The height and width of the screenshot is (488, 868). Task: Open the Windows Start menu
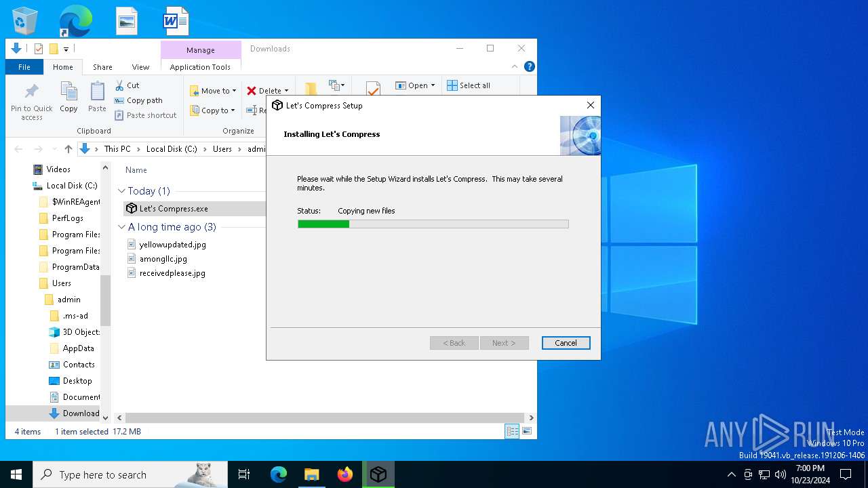tap(16, 474)
